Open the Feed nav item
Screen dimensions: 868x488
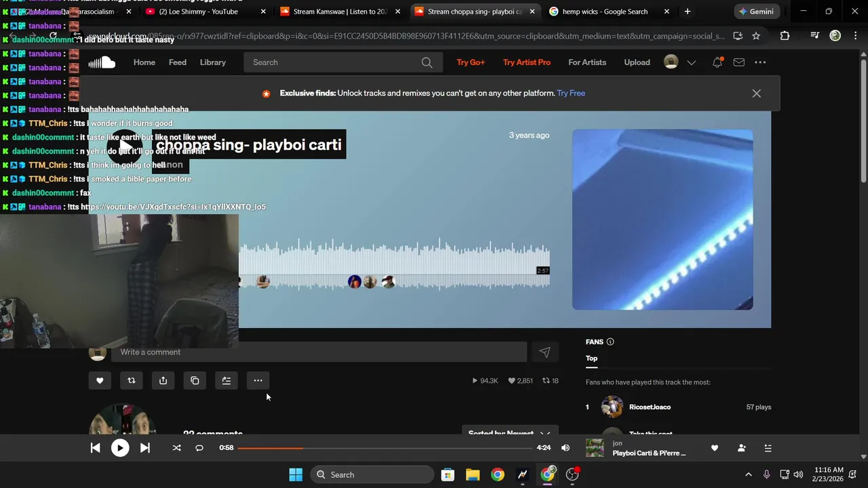178,62
